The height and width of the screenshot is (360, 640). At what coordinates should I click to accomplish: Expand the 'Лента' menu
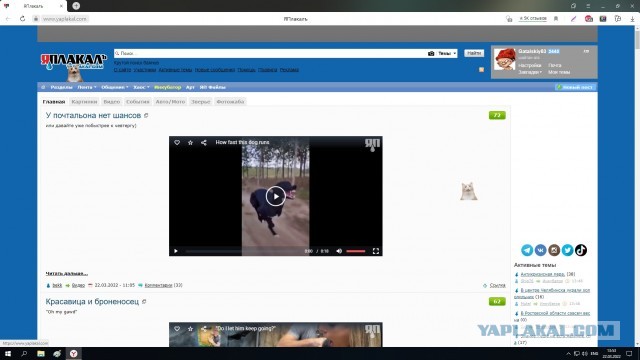[x=87, y=87]
